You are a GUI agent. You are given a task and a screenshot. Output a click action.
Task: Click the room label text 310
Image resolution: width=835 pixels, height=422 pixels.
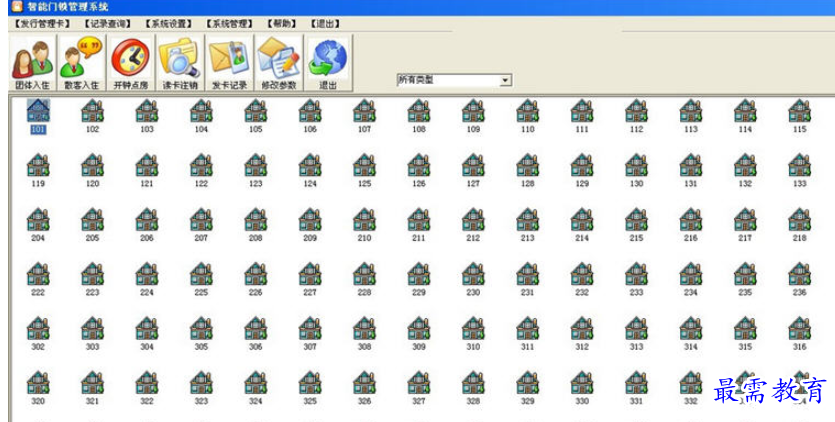[x=473, y=347]
